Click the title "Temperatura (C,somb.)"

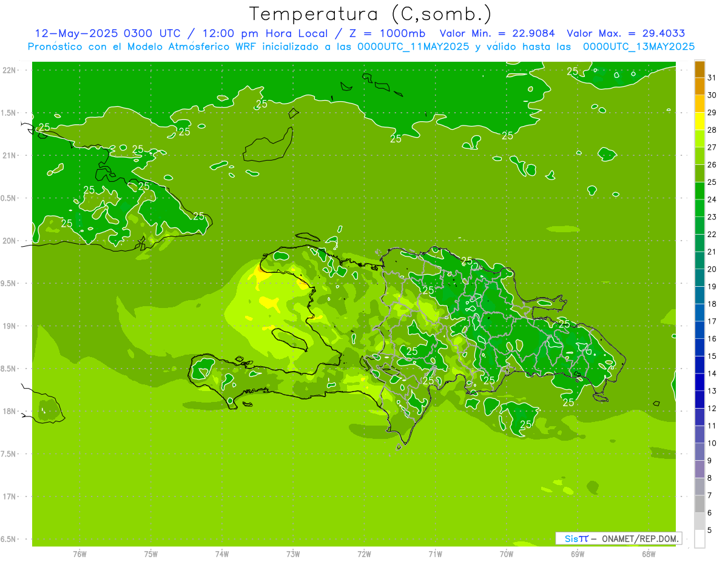pos(371,14)
